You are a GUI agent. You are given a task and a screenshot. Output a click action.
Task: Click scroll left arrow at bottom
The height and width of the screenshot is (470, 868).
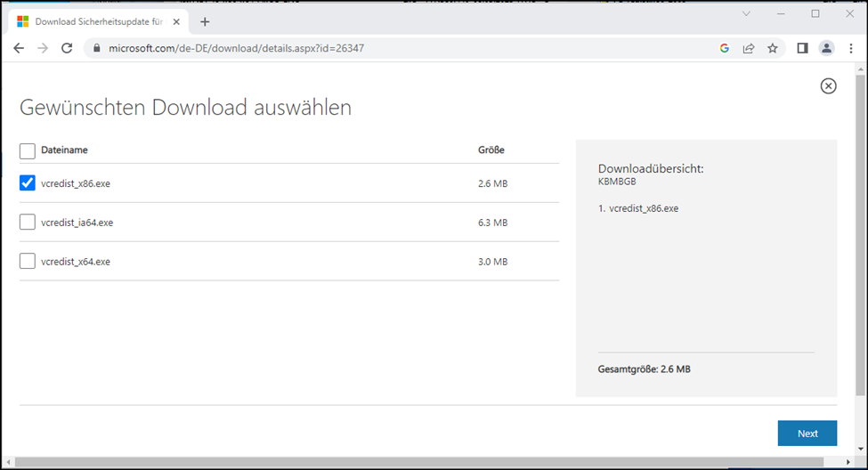coord(8,462)
